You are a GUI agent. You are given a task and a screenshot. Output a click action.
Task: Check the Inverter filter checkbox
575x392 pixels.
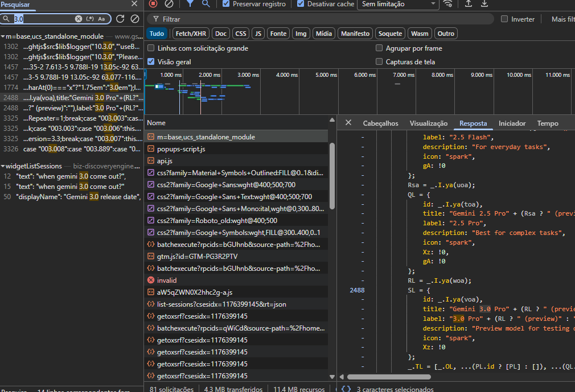(504, 19)
